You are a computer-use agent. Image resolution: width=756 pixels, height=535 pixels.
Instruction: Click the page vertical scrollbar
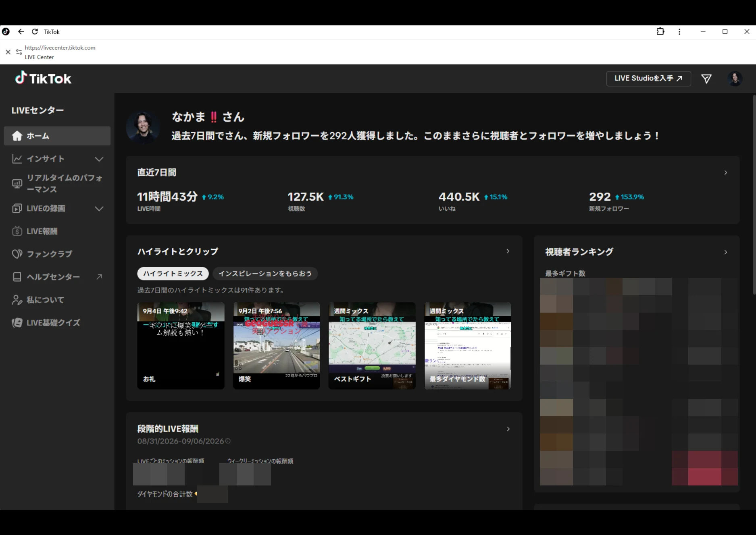(754, 195)
